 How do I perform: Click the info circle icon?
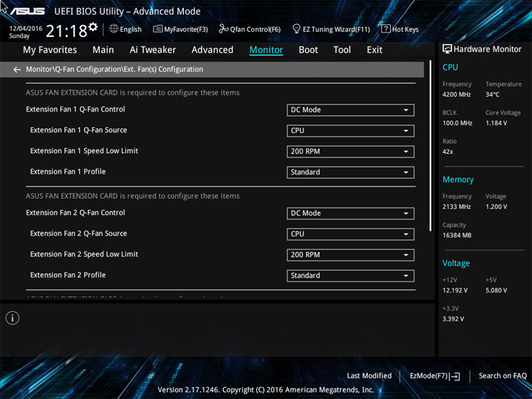click(x=13, y=318)
